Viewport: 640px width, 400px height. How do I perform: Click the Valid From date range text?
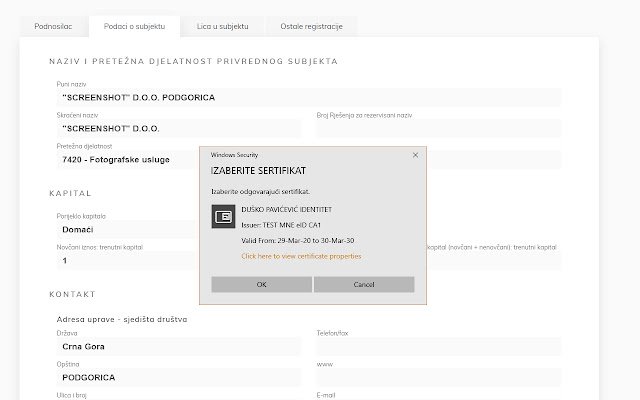[298, 241]
